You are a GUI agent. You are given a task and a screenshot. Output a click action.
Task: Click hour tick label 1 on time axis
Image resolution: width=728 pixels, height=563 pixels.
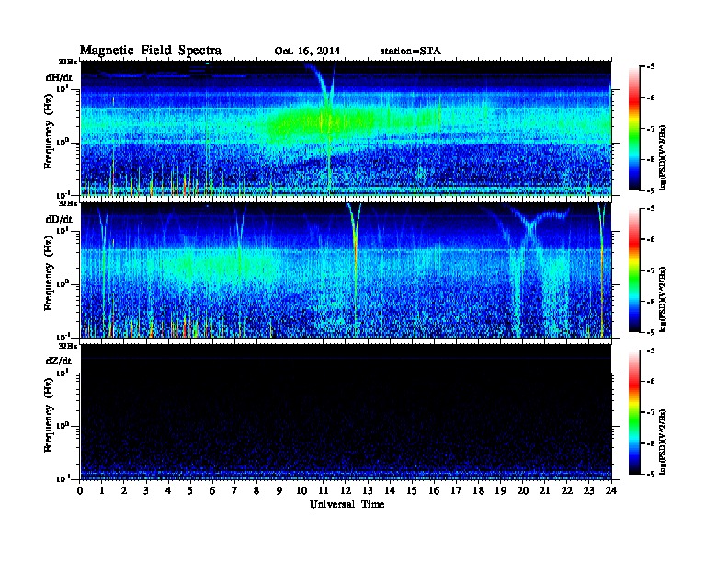(102, 491)
